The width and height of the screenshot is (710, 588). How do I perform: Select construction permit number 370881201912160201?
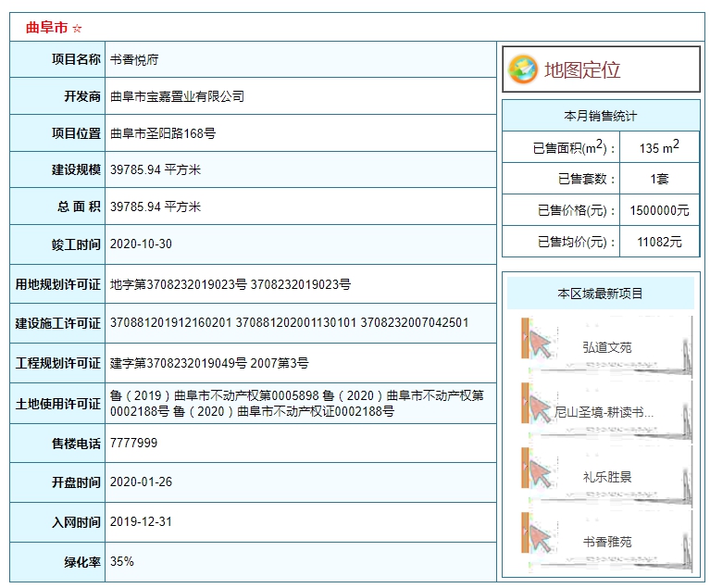[170, 322]
